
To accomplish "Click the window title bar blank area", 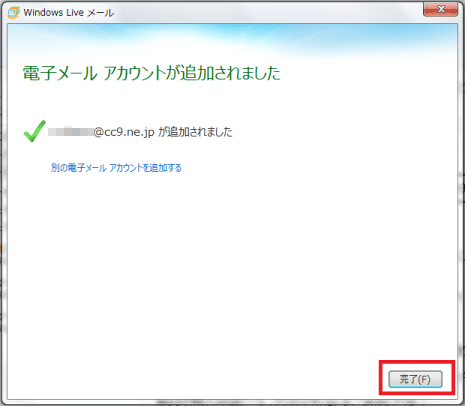I will click(x=267, y=12).
